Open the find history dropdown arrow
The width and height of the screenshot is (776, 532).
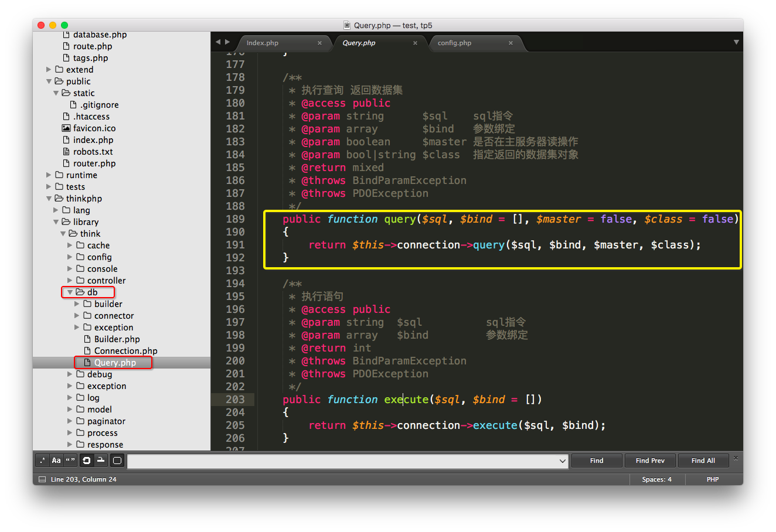tap(563, 461)
